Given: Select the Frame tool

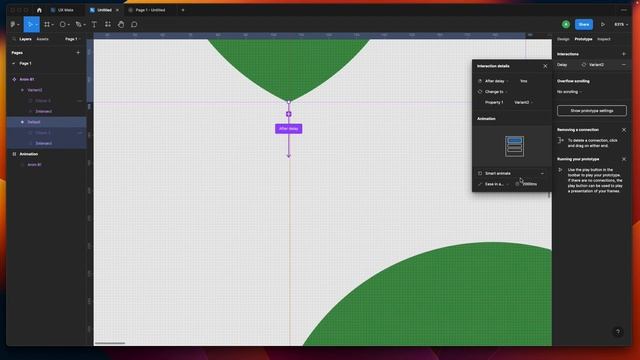Looking at the screenshot, I should pos(47,24).
